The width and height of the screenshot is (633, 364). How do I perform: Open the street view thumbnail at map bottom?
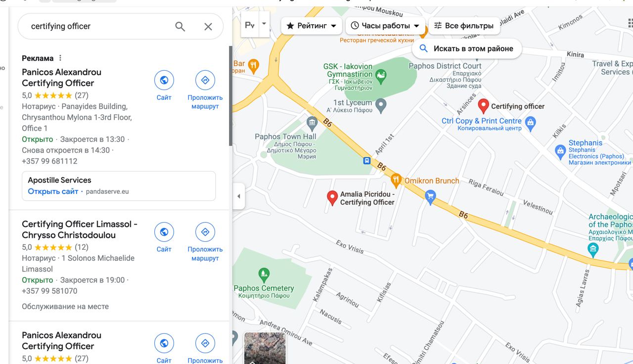[265, 348]
